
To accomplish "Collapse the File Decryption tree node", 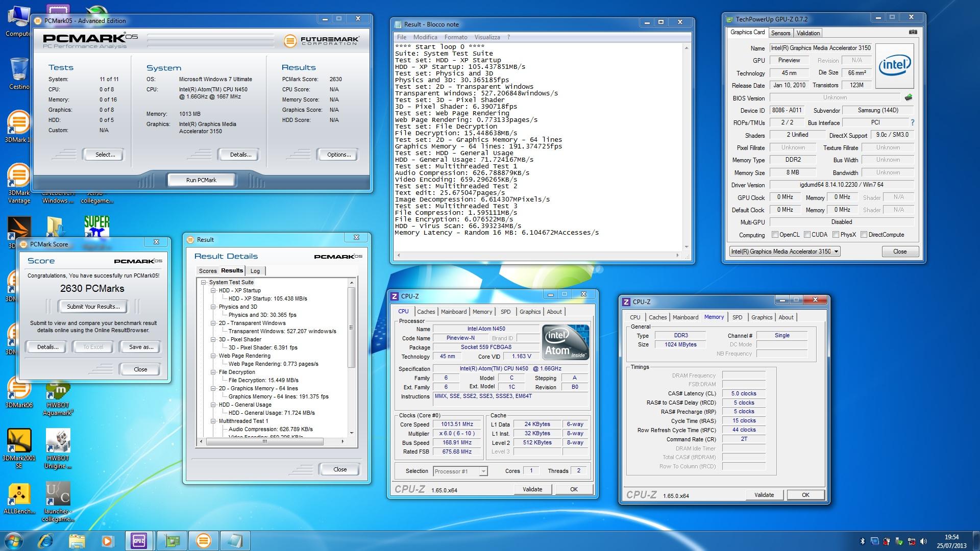I will tap(213, 372).
